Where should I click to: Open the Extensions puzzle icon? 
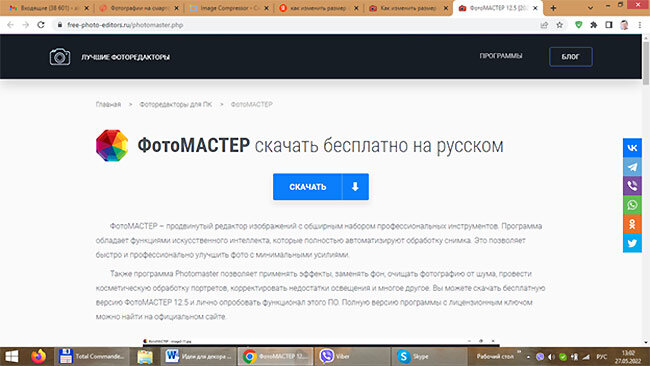593,25
